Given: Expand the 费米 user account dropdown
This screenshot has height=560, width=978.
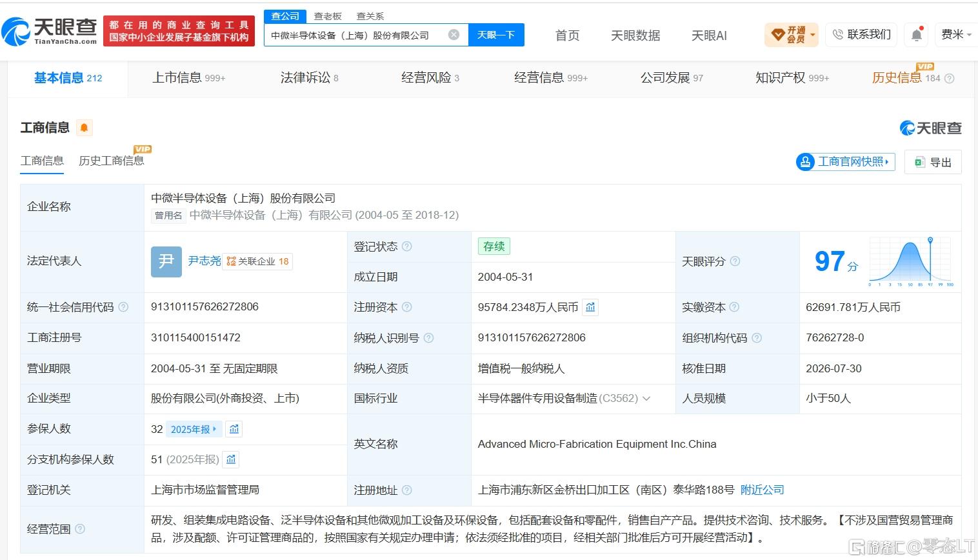Looking at the screenshot, I should click(x=956, y=35).
